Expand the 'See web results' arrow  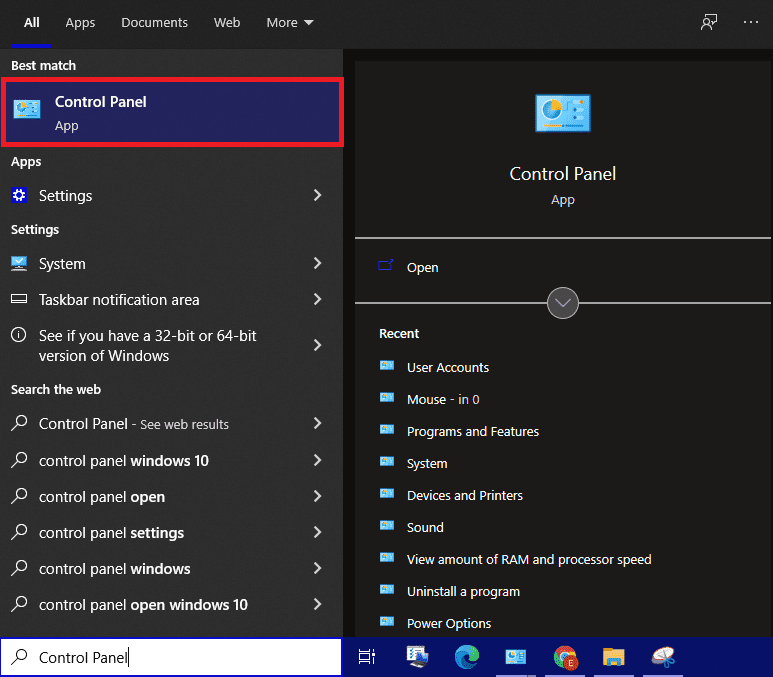tap(317, 423)
